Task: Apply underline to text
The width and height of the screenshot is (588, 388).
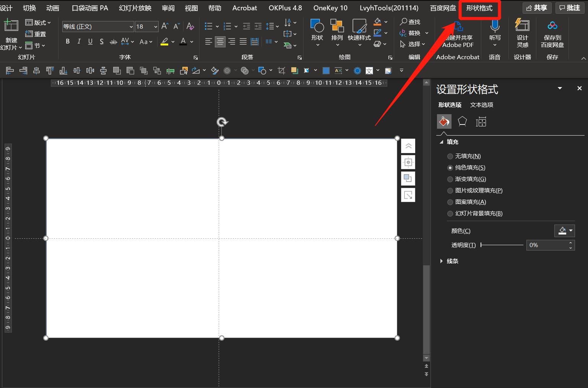Action: click(90, 42)
